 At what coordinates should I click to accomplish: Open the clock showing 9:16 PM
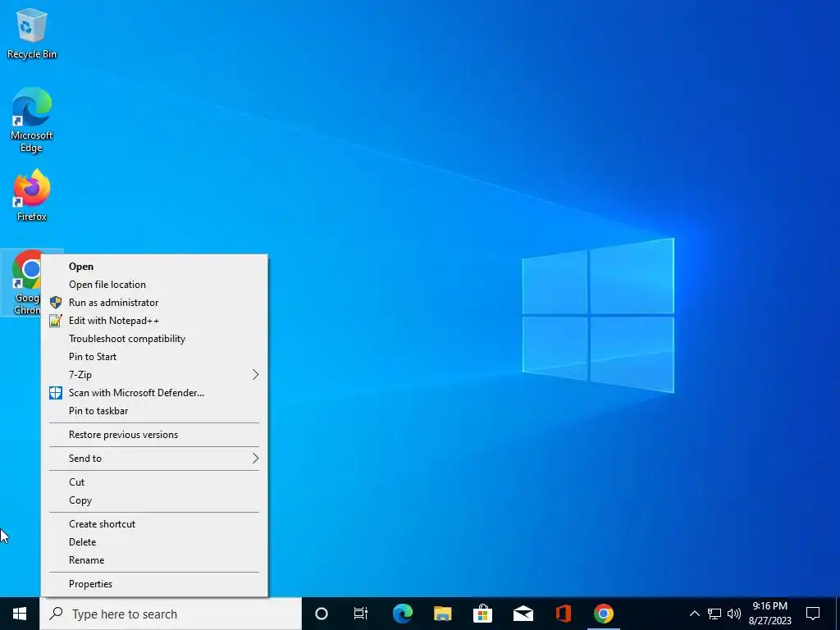(x=769, y=614)
